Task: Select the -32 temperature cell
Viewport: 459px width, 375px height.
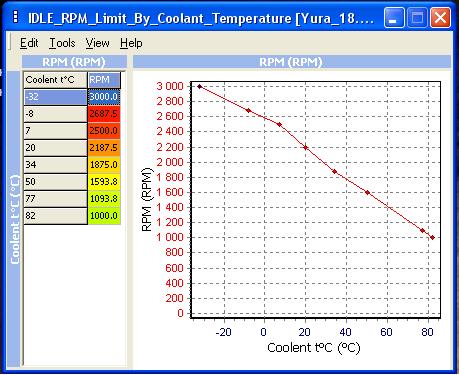Action: (55, 97)
